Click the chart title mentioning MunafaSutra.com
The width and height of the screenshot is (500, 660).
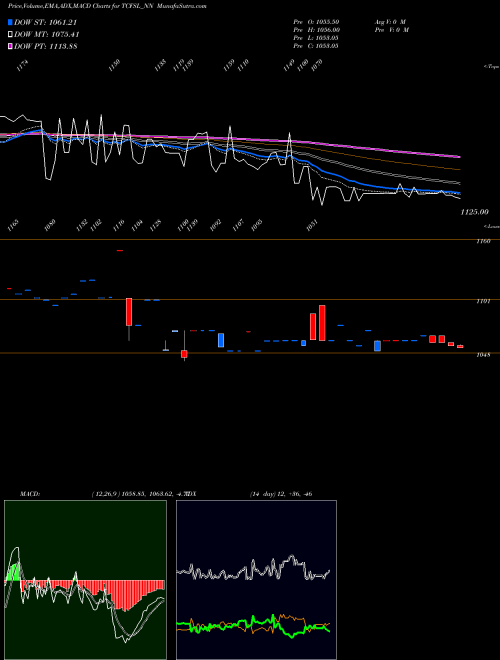pyautogui.click(x=107, y=6)
